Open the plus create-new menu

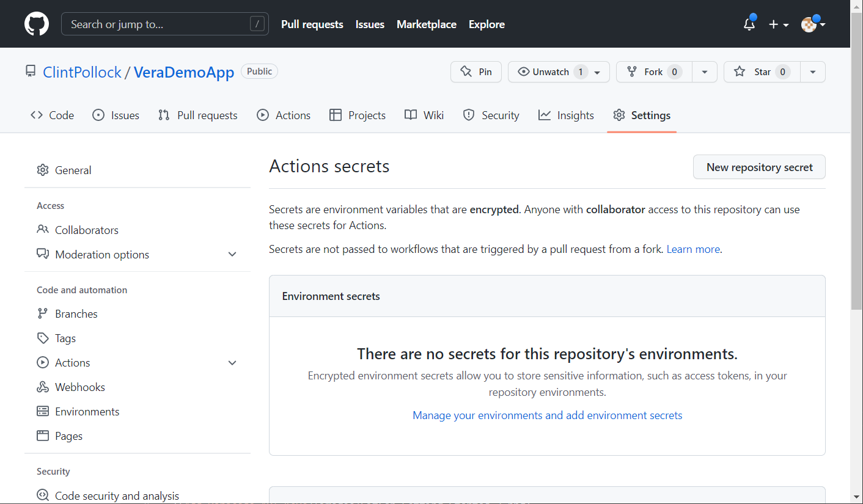[779, 24]
